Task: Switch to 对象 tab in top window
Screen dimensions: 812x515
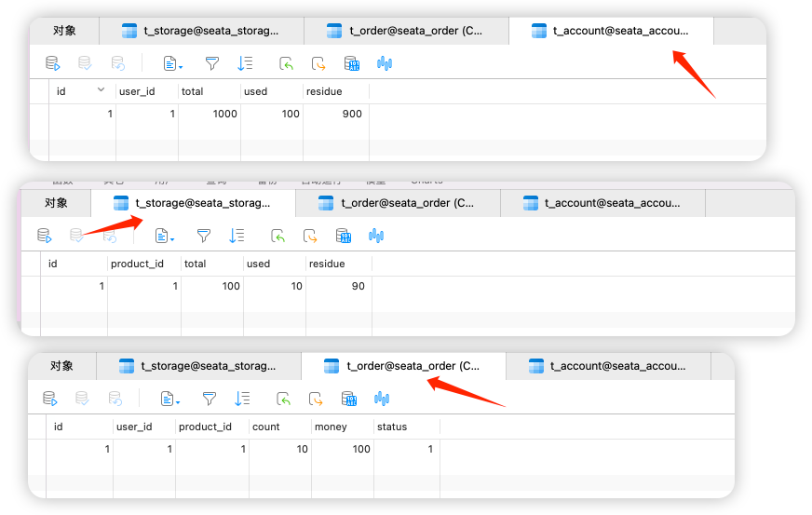Action: (x=65, y=31)
